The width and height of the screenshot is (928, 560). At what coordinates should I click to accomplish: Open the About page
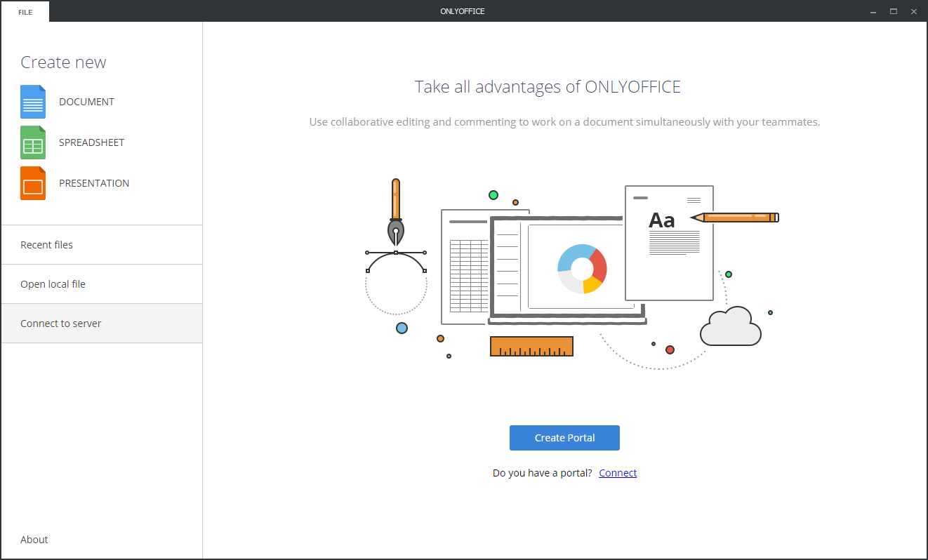click(34, 540)
